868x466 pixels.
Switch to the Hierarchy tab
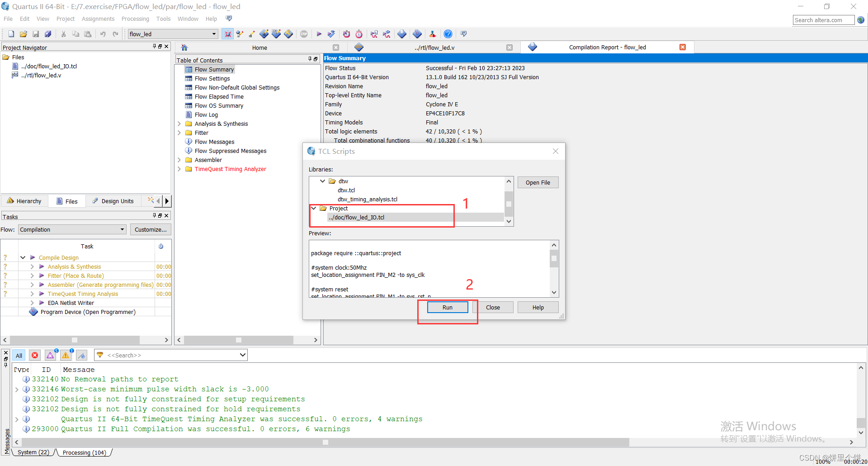[x=24, y=201]
